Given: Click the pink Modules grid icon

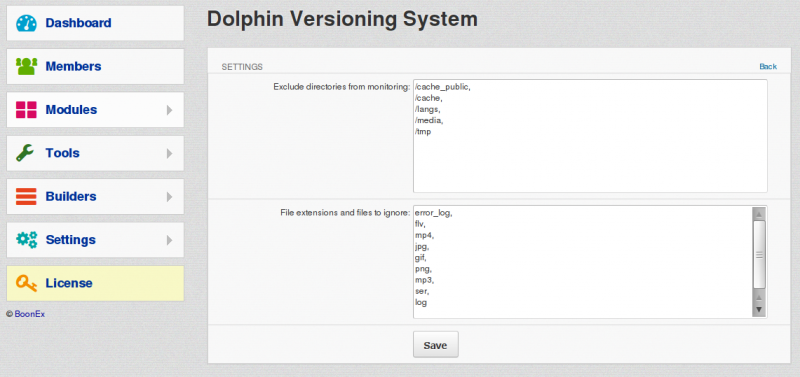Looking at the screenshot, I should (26, 110).
